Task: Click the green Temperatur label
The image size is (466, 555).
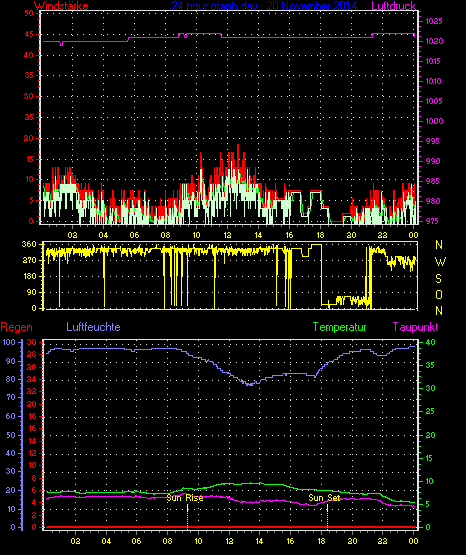Action: pyautogui.click(x=339, y=327)
